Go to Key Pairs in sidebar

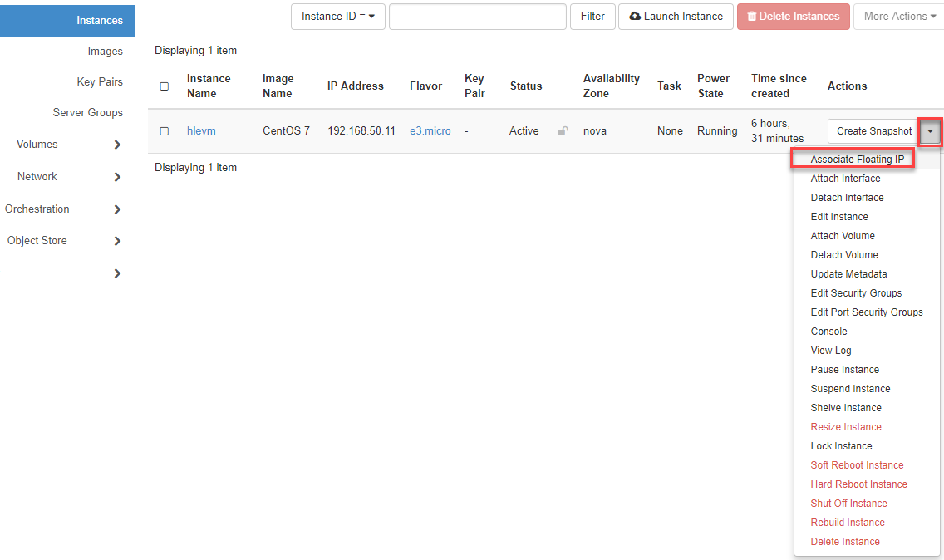(x=100, y=82)
